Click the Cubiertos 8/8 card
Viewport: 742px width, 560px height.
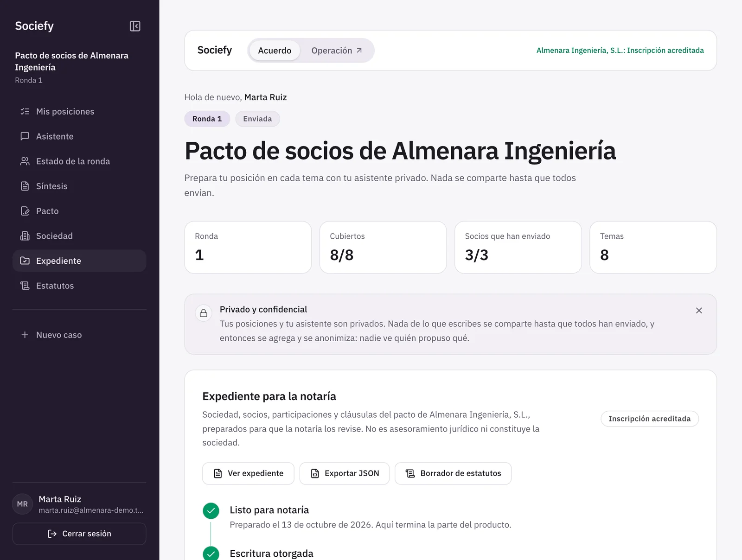coord(383,247)
